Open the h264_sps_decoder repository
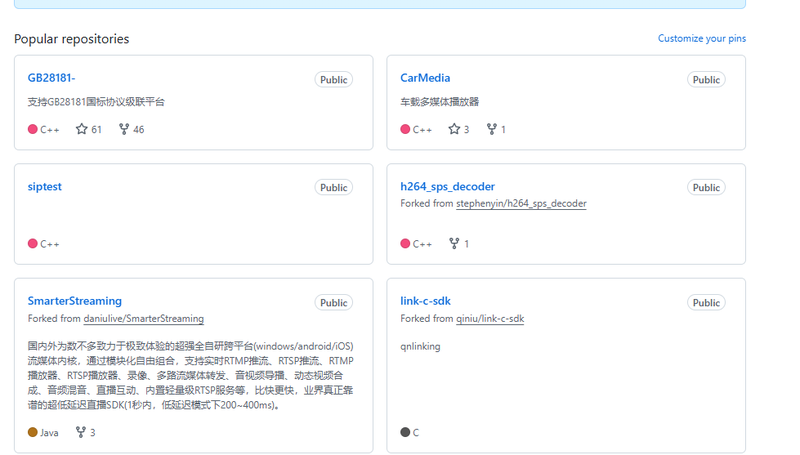The width and height of the screenshot is (800, 455). click(x=447, y=187)
